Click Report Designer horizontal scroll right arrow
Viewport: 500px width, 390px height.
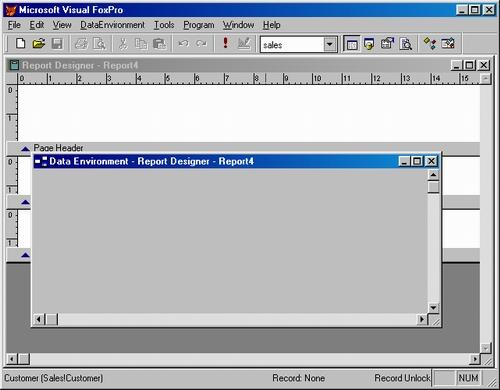(475, 359)
